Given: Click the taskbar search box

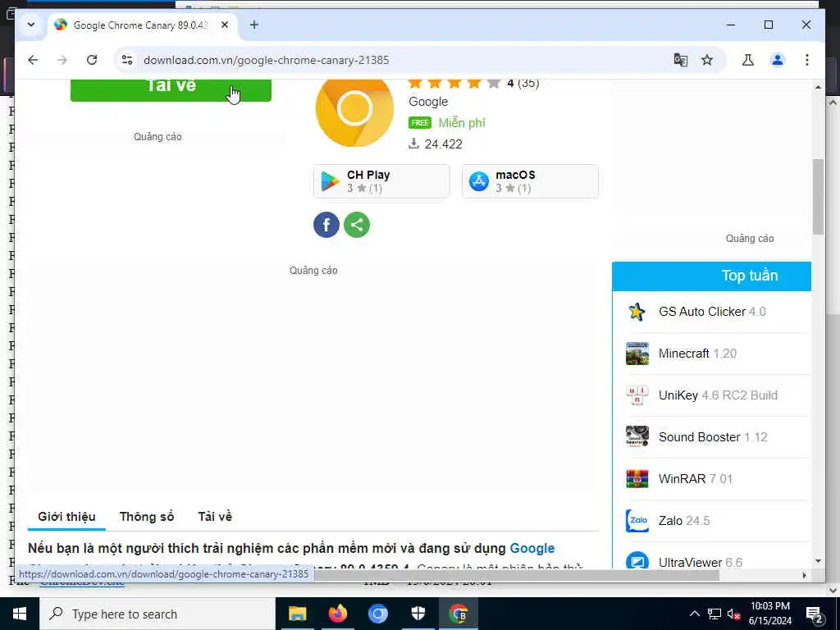Looking at the screenshot, I should pos(157,614).
